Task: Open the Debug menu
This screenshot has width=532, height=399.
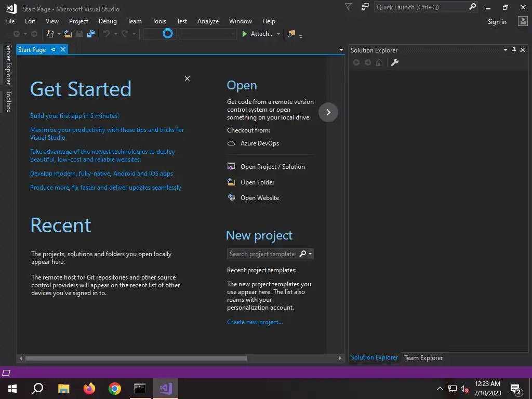Action: pyautogui.click(x=108, y=21)
